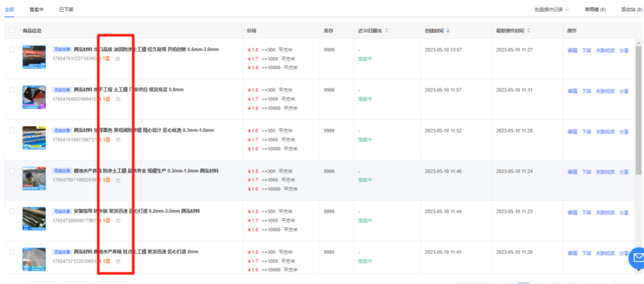The width and height of the screenshot is (644, 284).
Task: Click the 5星 rating in the 11:52 row
Action: 106,139
